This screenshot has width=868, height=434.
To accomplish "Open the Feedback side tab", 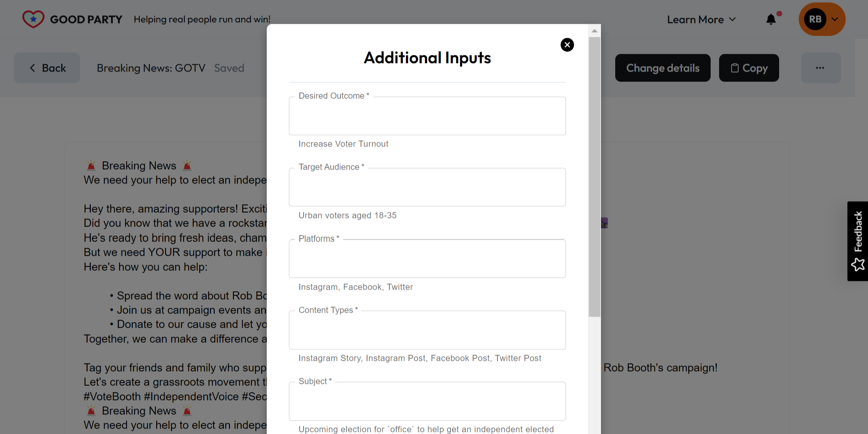I will (858, 232).
